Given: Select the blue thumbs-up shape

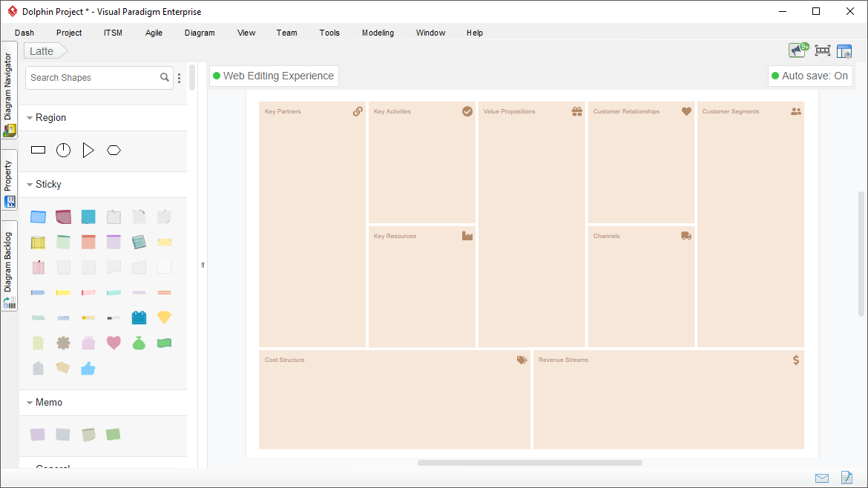Looking at the screenshot, I should [x=88, y=369].
